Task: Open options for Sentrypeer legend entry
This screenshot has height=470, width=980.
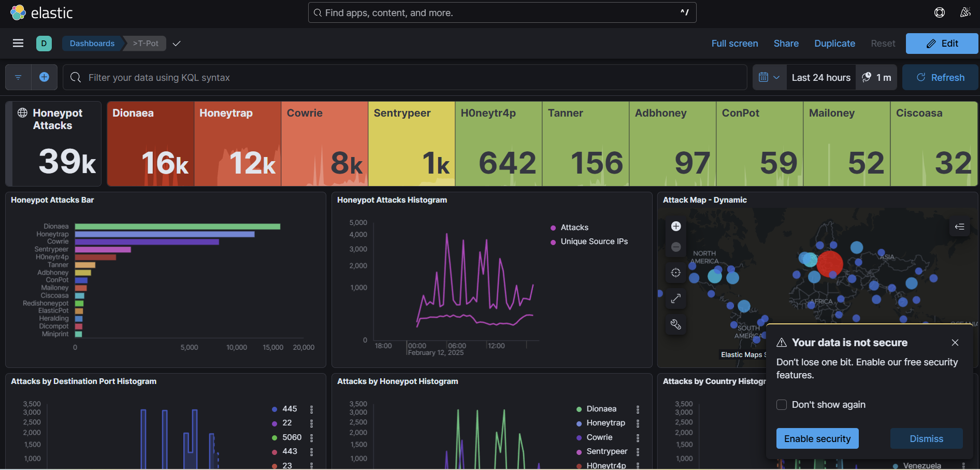Action: (x=638, y=451)
